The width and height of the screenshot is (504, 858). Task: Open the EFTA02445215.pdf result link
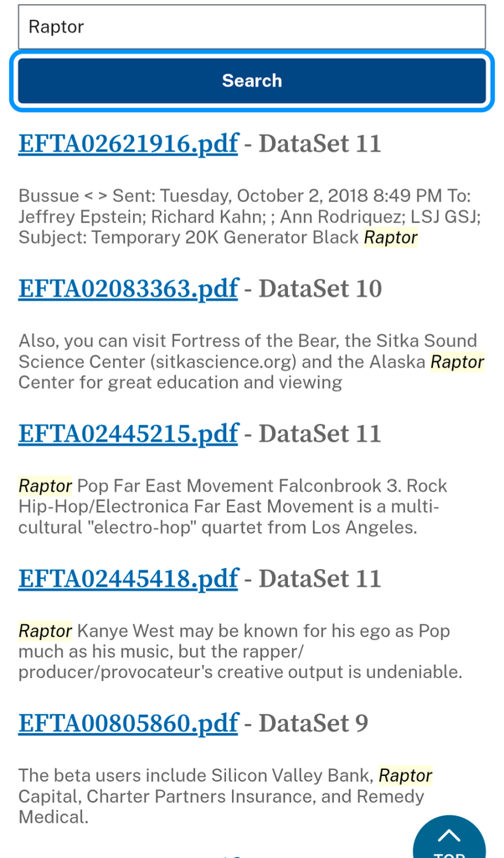coord(128,433)
